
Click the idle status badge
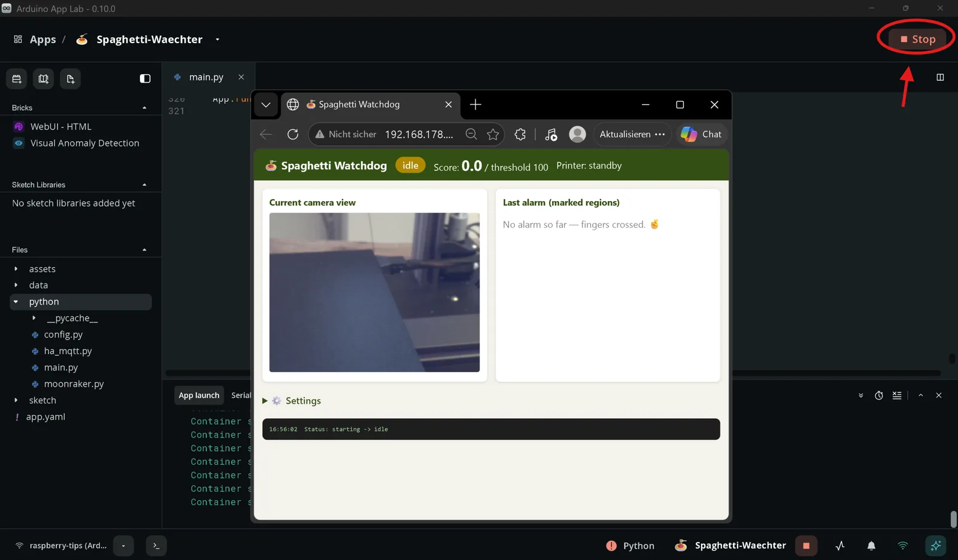click(410, 166)
